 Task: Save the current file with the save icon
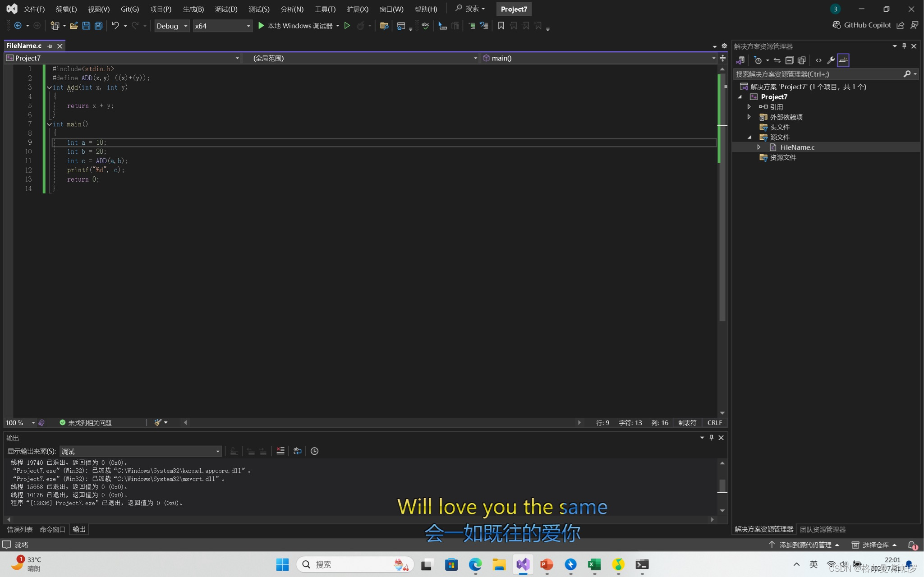pos(86,26)
